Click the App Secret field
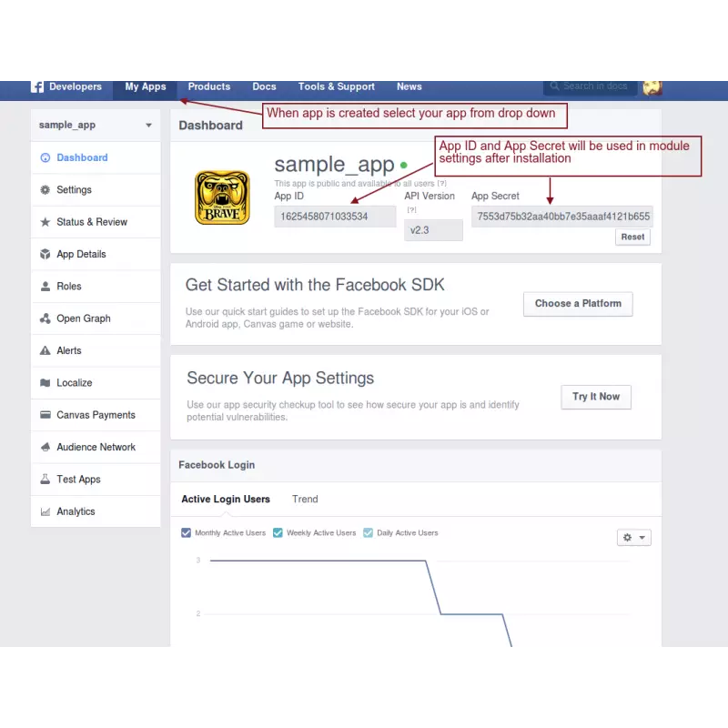 coord(561,217)
